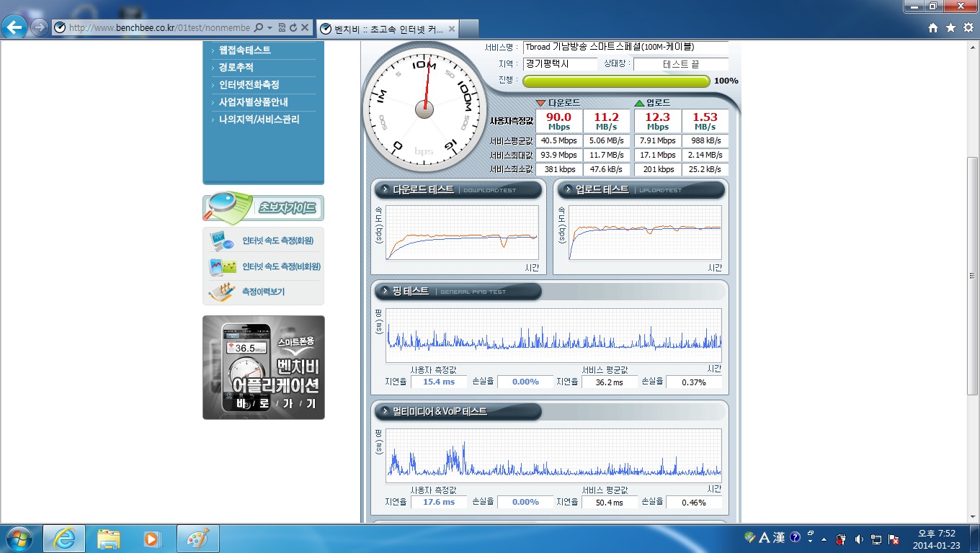Image resolution: width=980 pixels, height=553 pixels.
Task: Click the 漢 Hanja conversion icon
Action: [x=779, y=538]
